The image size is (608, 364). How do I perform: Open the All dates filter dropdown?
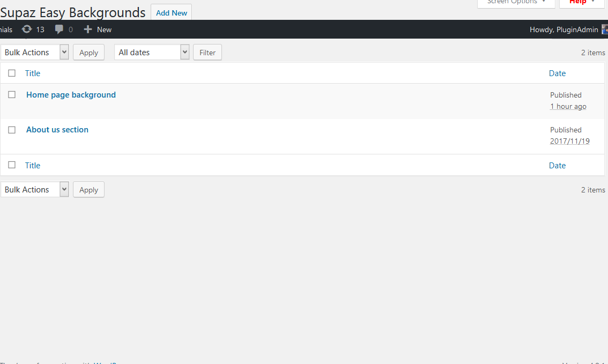tap(152, 53)
